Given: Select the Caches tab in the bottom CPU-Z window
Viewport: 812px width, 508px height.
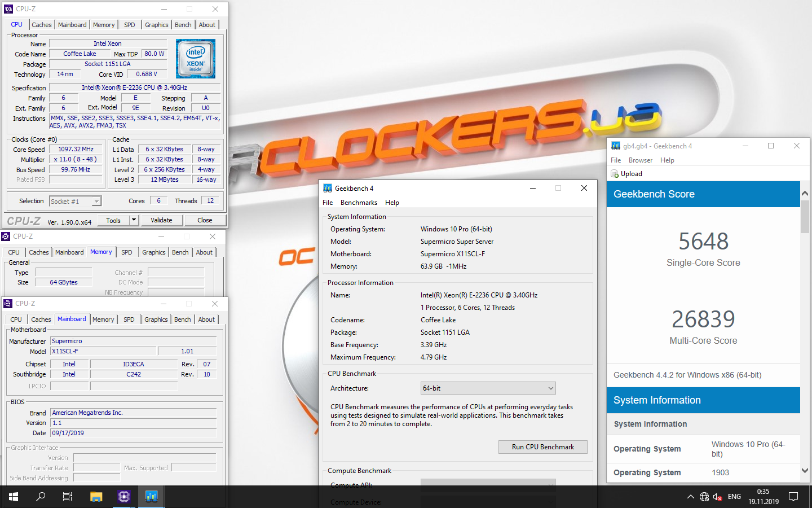Looking at the screenshot, I should pos(41,319).
